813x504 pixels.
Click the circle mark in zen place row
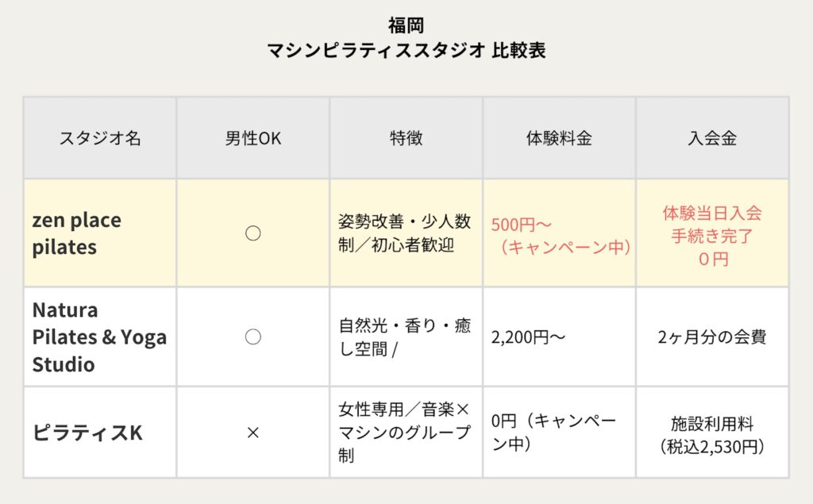coord(252,233)
